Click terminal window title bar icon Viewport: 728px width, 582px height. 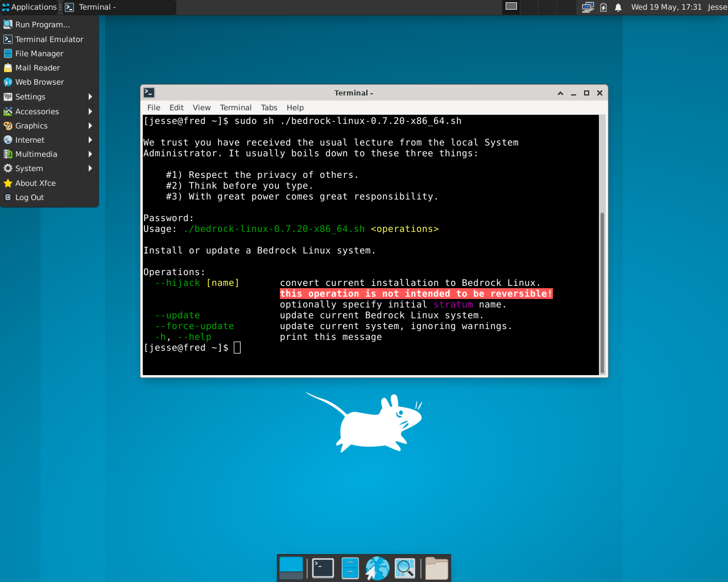click(149, 93)
